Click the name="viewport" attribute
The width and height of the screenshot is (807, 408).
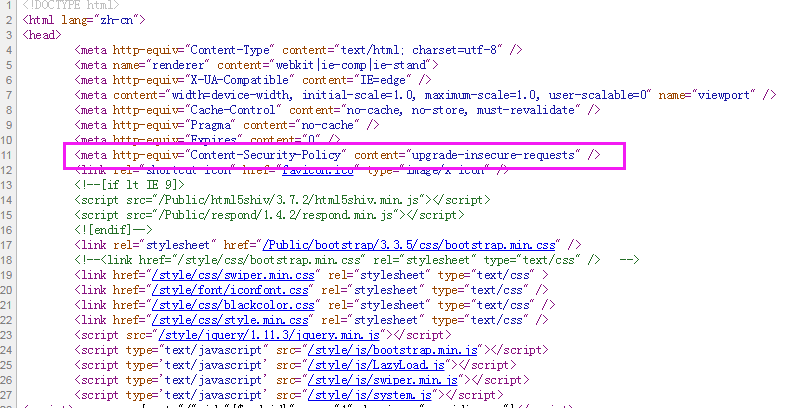tap(707, 95)
